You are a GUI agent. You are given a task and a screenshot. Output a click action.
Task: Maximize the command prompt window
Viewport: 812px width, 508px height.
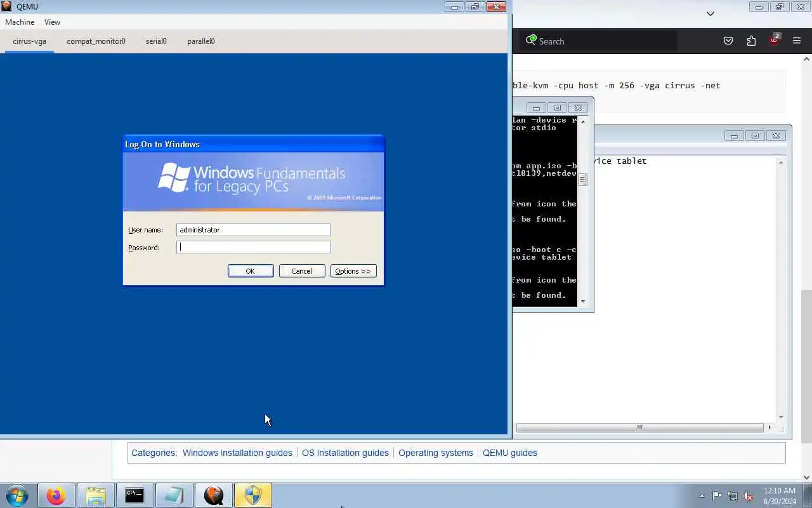click(x=557, y=107)
